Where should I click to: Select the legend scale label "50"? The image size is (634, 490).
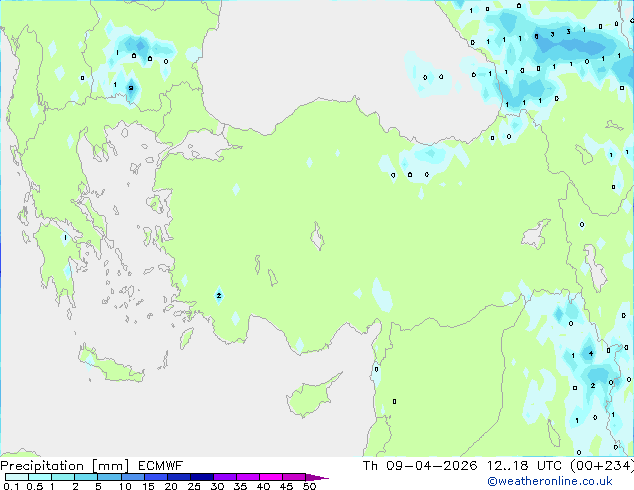tap(309, 486)
